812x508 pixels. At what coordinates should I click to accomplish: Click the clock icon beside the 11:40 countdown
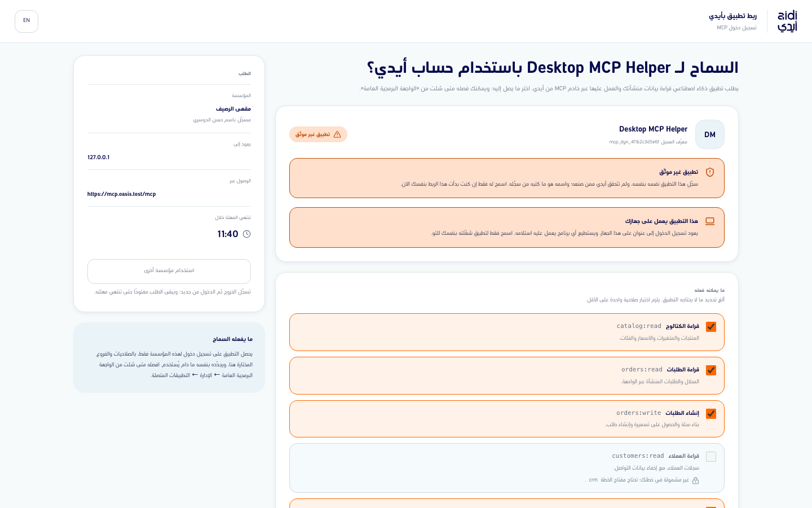pyautogui.click(x=246, y=234)
